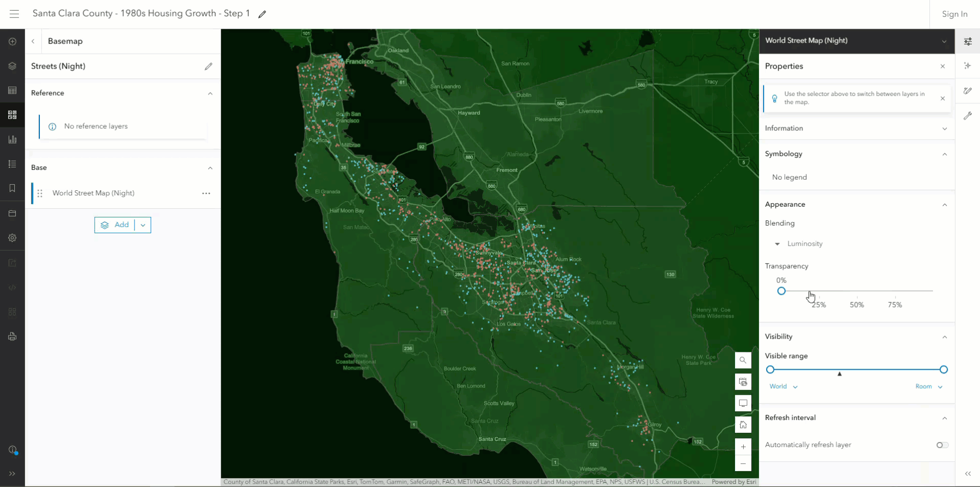Open the Layers pane icon
This screenshot has width=980, height=487.
click(x=12, y=66)
